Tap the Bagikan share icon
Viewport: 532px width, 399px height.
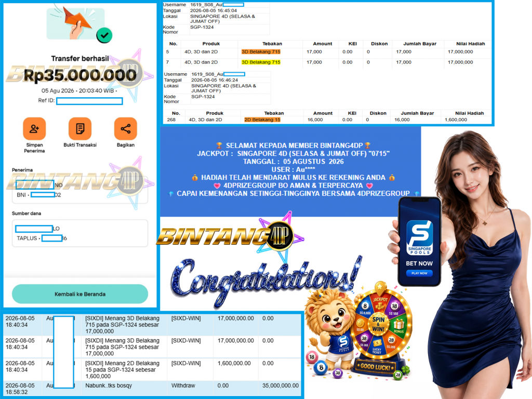coord(126,129)
